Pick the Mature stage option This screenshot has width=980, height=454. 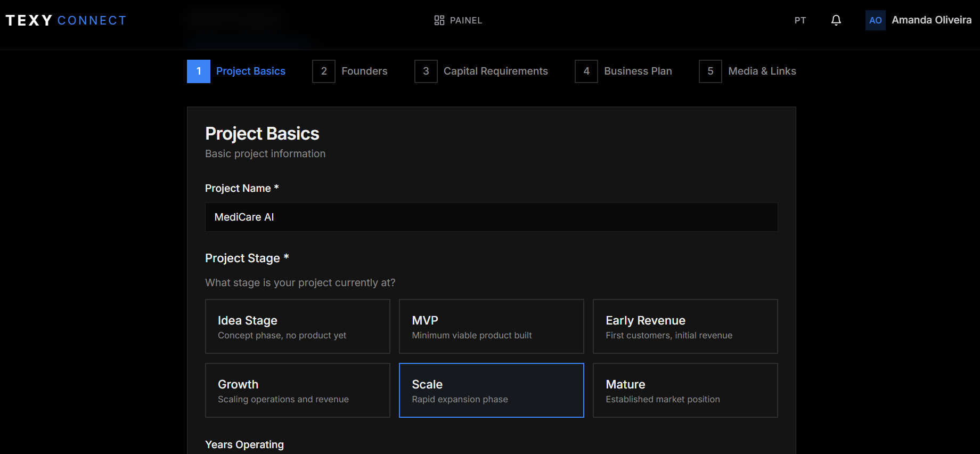tap(685, 391)
